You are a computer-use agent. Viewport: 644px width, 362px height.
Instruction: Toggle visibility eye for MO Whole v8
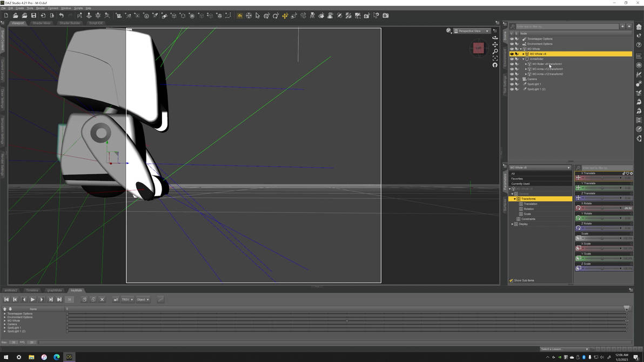point(512,54)
